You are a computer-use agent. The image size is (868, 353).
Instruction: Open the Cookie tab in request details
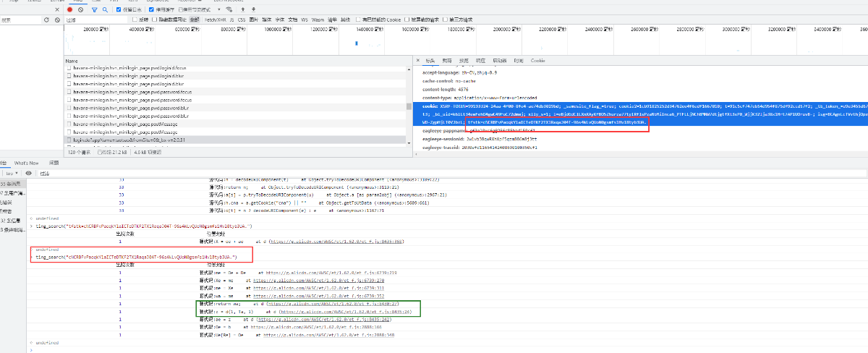point(538,61)
